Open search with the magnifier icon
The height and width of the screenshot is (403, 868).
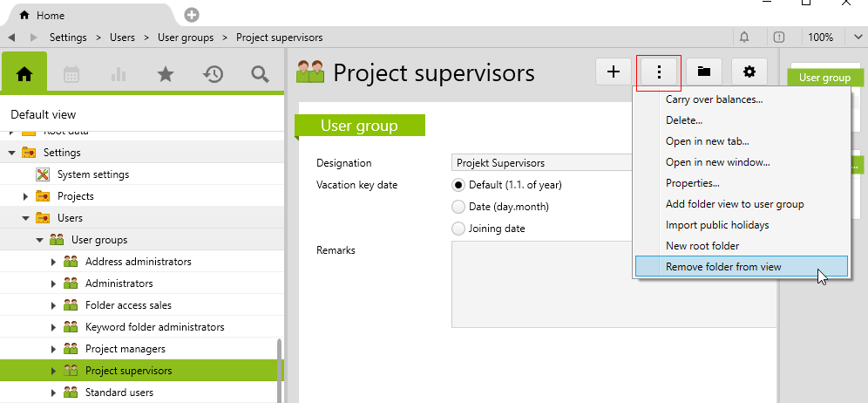pyautogui.click(x=260, y=75)
